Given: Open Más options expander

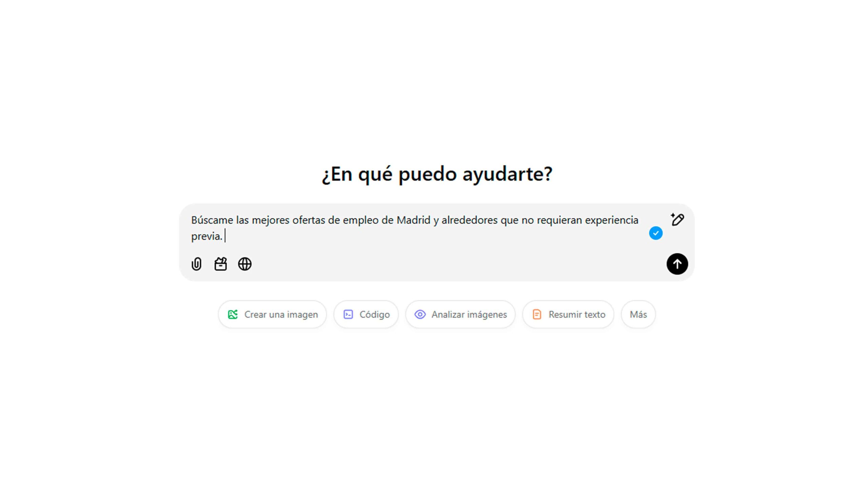Looking at the screenshot, I should coord(638,314).
